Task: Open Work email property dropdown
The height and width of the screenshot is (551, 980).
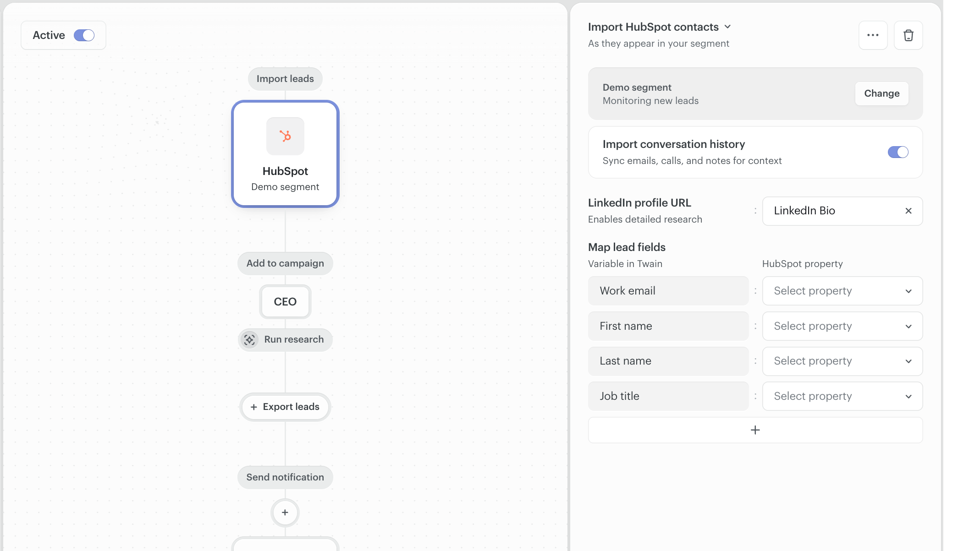Action: (842, 291)
